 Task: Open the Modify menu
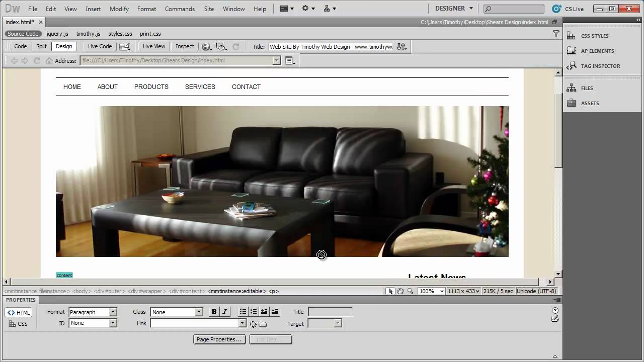[x=119, y=9]
